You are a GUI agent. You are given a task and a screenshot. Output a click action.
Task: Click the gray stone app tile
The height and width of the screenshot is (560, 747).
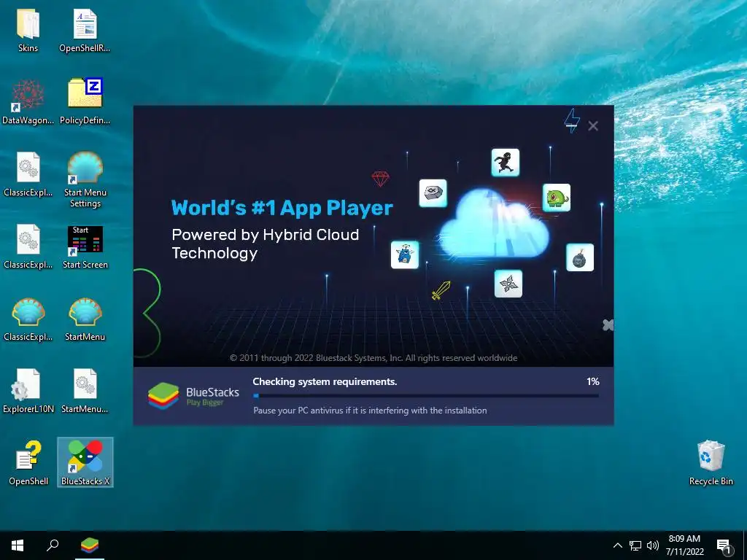pyautogui.click(x=433, y=193)
